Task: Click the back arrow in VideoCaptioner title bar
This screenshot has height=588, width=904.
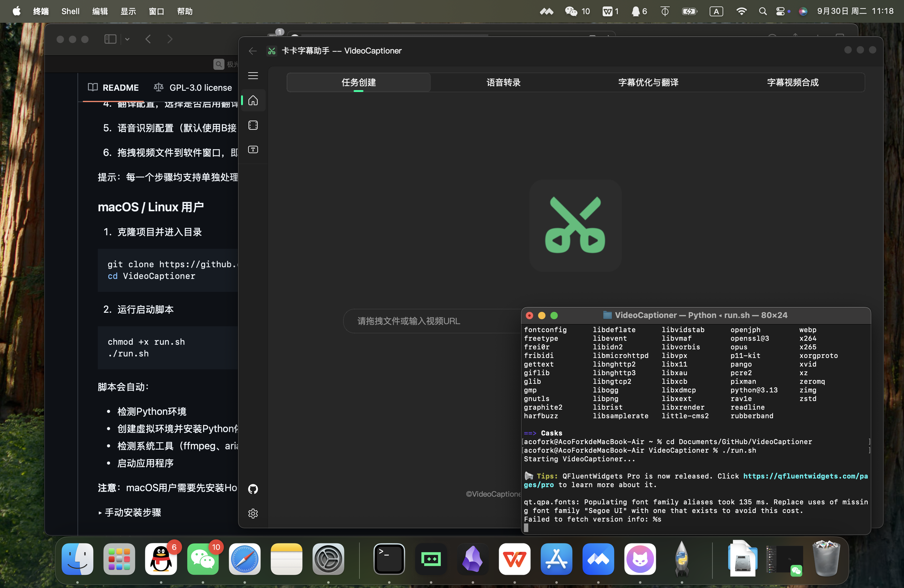Action: tap(252, 51)
